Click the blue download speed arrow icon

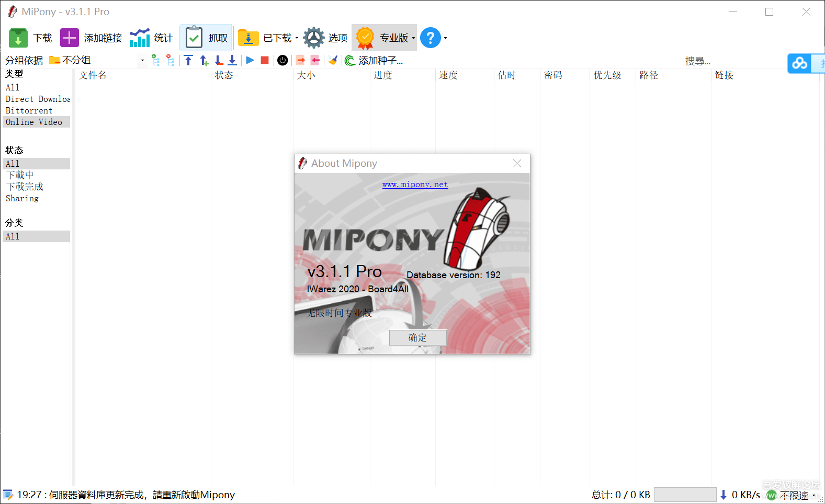click(724, 495)
